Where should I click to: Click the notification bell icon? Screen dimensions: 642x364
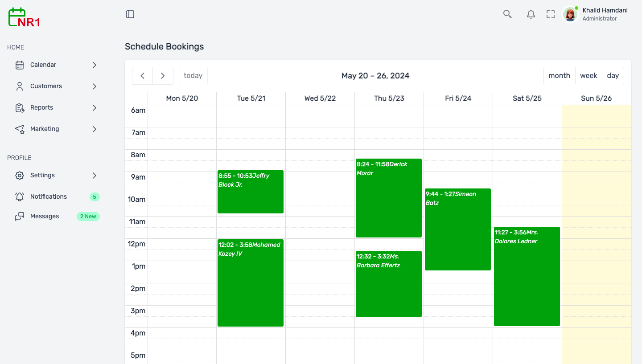(x=531, y=14)
